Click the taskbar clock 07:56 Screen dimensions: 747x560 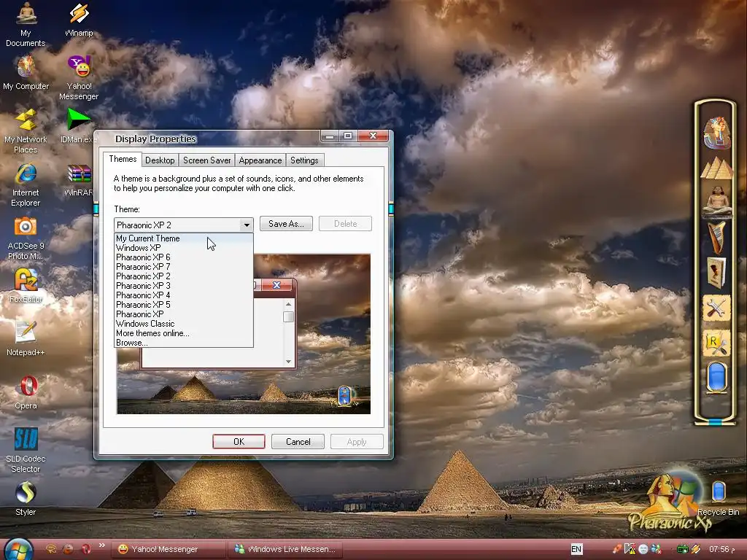[721, 550]
